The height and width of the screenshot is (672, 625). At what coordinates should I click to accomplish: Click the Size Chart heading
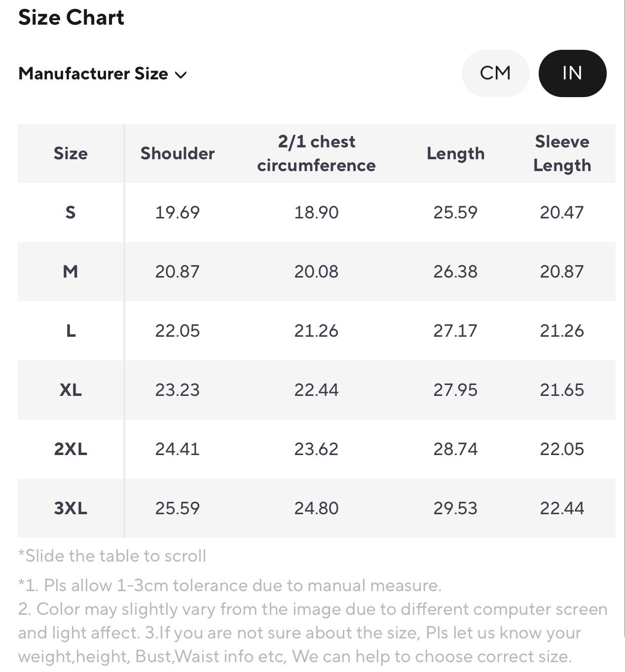click(x=71, y=17)
